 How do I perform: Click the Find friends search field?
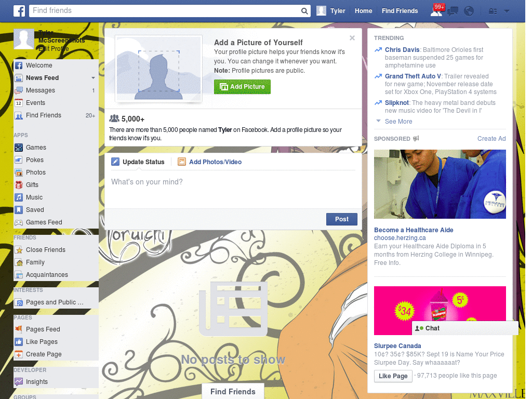(166, 11)
